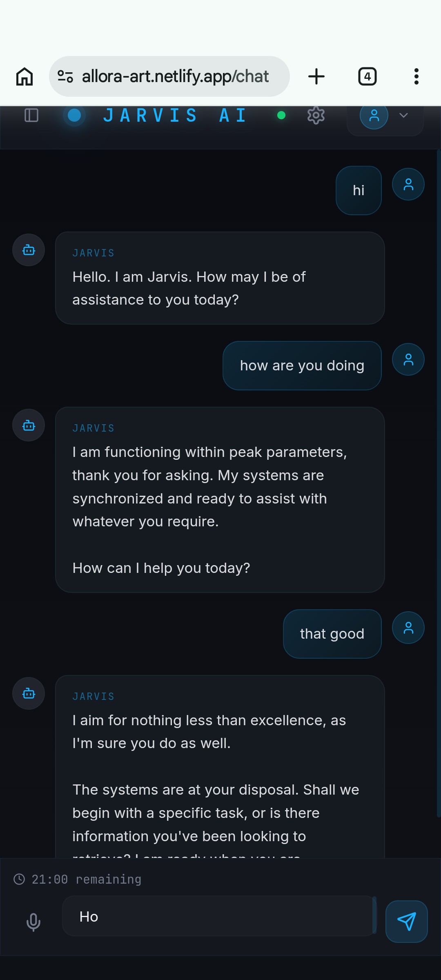Click the site info icon in address bar
The image size is (441, 980).
[65, 76]
